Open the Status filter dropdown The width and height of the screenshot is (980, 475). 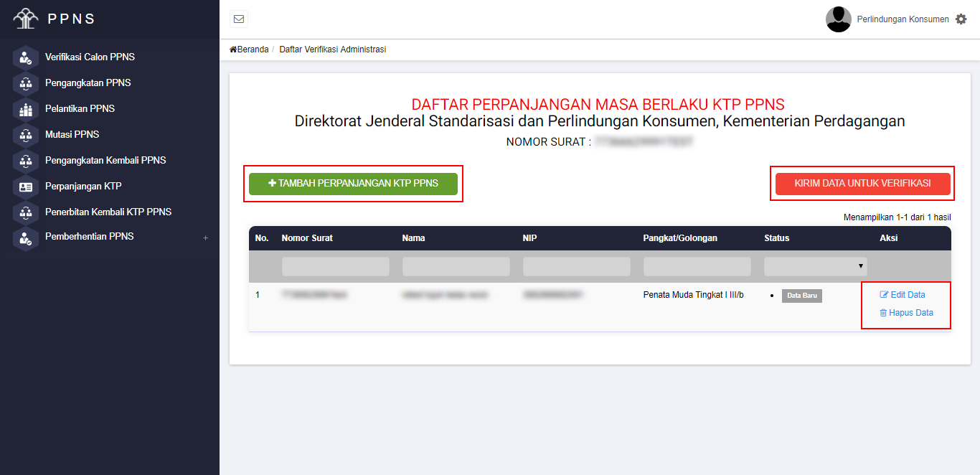coord(815,267)
